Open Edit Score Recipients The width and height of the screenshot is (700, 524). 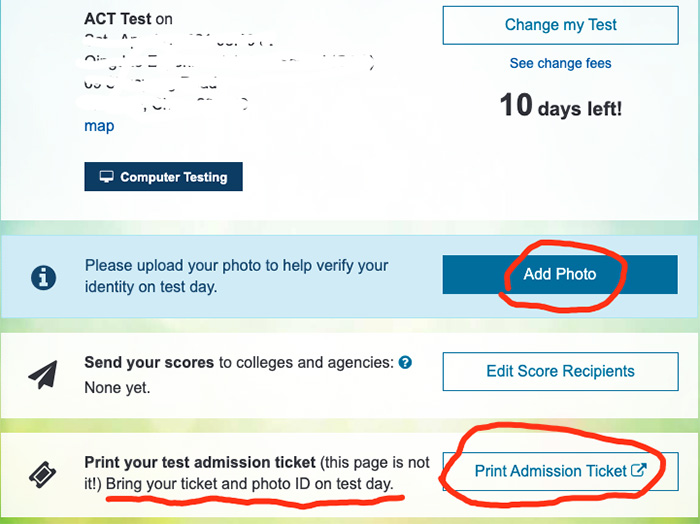pyautogui.click(x=560, y=371)
